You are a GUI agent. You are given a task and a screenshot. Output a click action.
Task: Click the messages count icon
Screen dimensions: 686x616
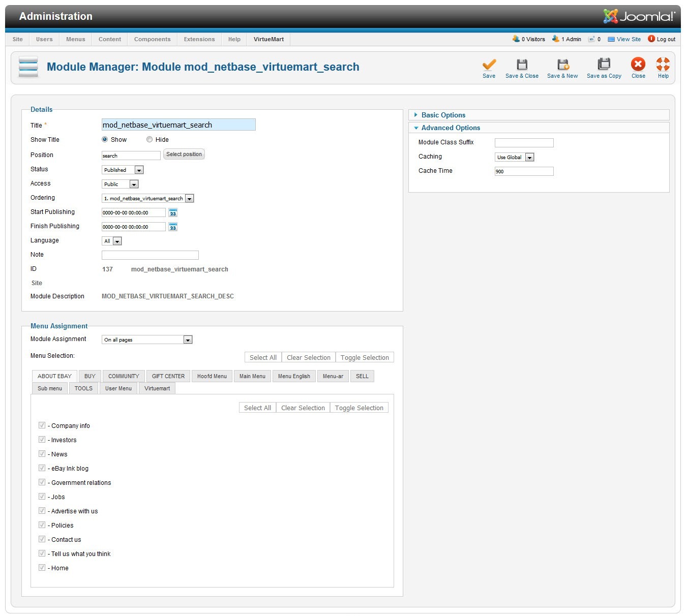pos(591,39)
